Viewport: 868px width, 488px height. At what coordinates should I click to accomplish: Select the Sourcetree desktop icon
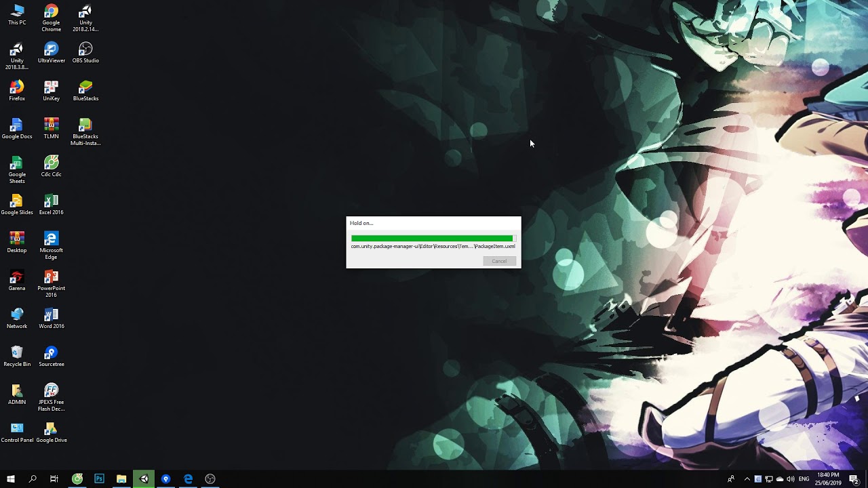(x=52, y=357)
